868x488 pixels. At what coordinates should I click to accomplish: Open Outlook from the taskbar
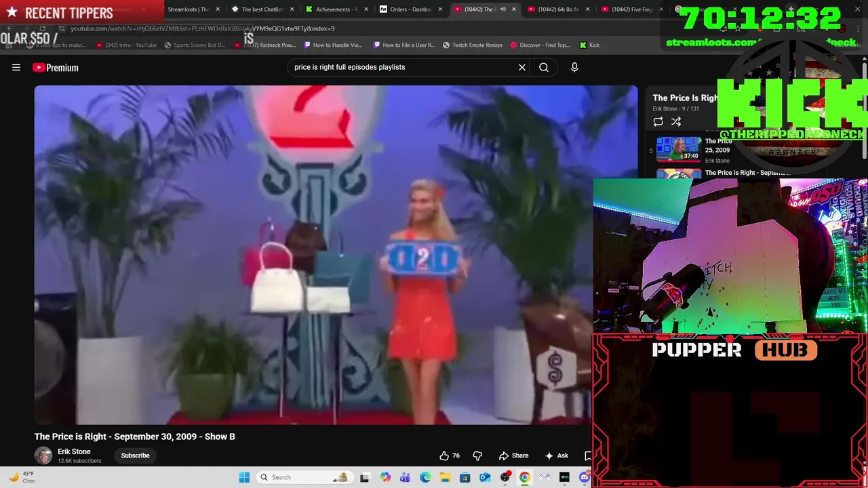pos(485,477)
